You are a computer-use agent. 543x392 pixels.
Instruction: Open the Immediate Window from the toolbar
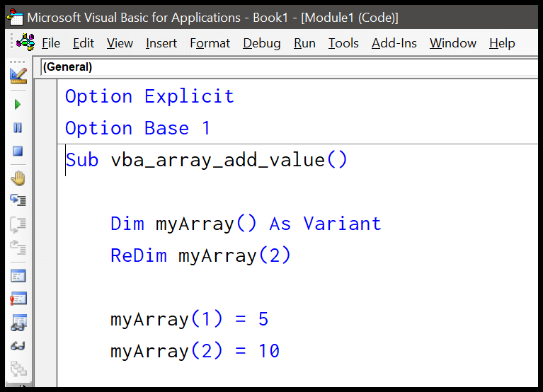[x=18, y=299]
